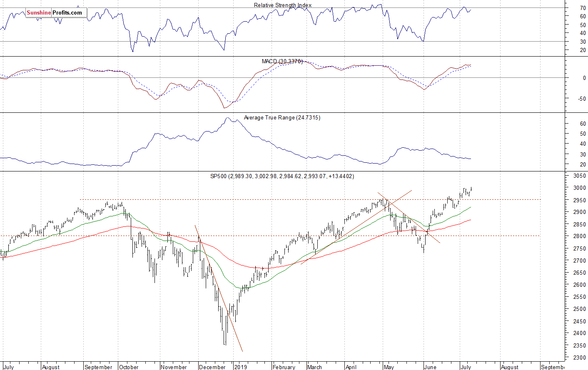Click the 2350 price scale value
Viewport: 588px width, 370px height.
coord(579,345)
